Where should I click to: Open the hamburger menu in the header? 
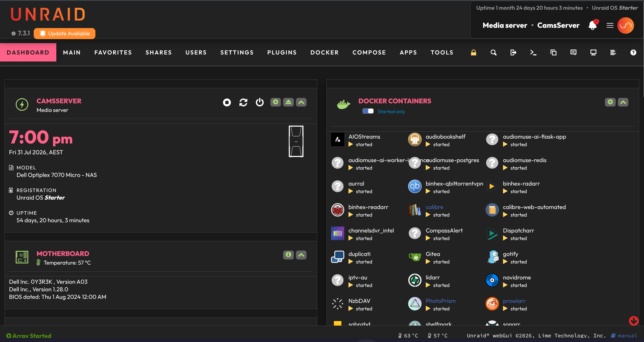coord(610,25)
